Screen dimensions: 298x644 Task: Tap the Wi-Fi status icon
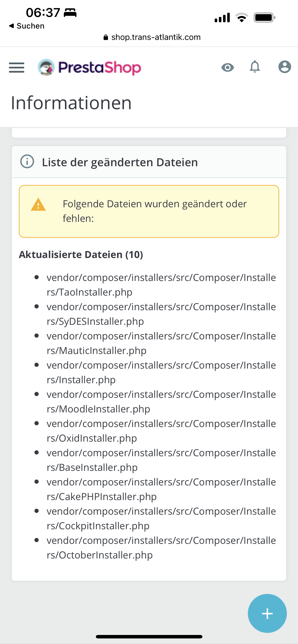point(241,17)
